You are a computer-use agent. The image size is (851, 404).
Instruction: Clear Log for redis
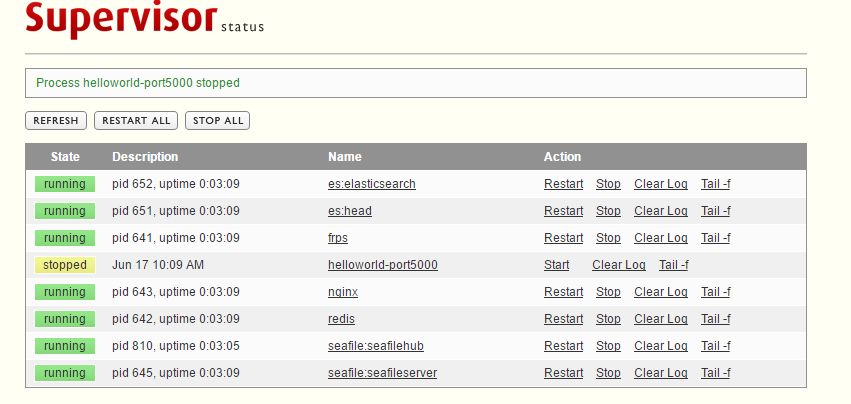(x=661, y=319)
